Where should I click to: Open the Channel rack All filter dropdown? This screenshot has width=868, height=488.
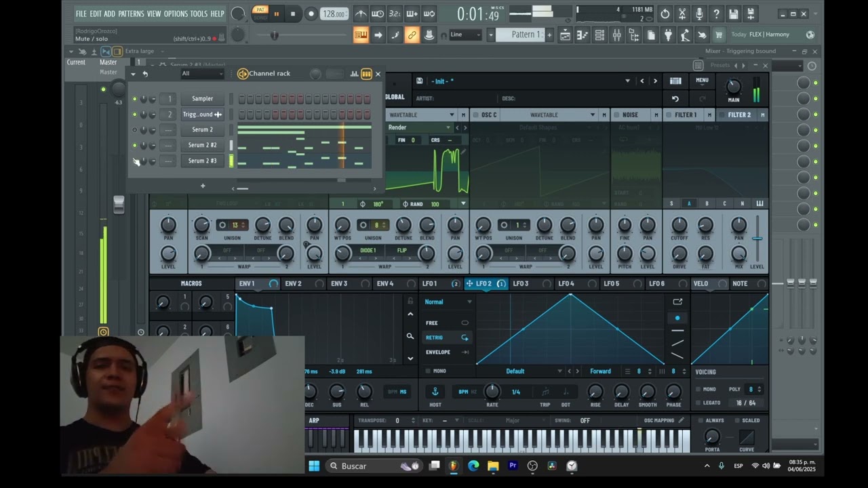pos(201,74)
